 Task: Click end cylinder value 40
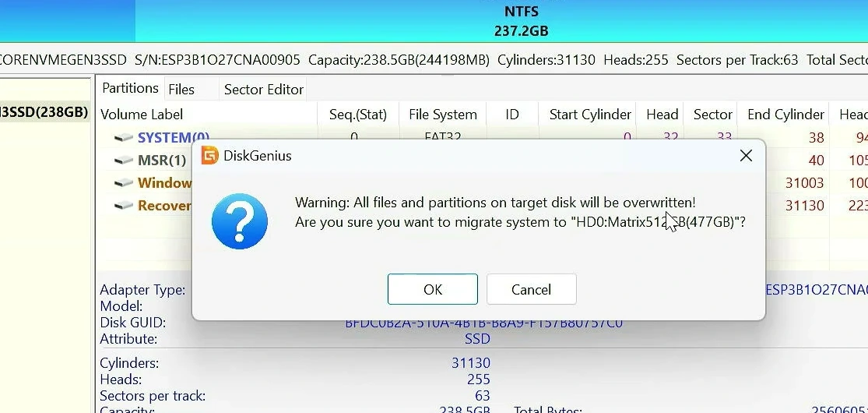click(816, 161)
